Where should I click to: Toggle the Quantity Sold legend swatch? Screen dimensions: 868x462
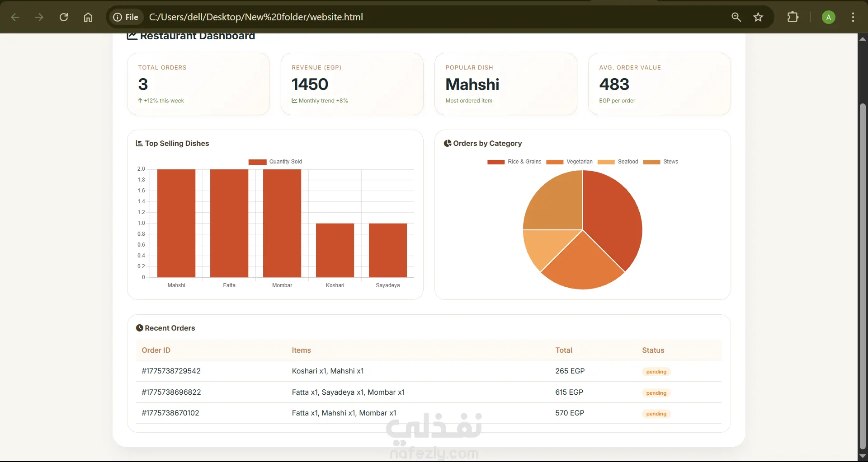[x=257, y=162]
